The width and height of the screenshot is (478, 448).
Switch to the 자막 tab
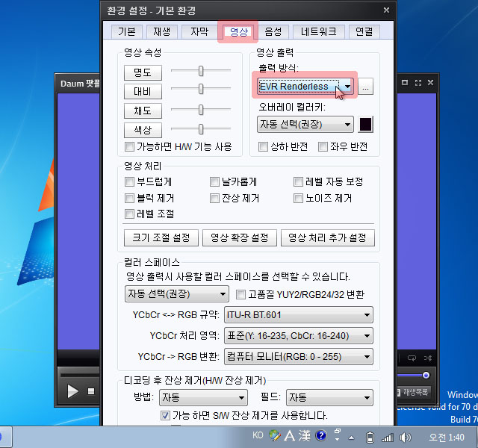click(199, 32)
